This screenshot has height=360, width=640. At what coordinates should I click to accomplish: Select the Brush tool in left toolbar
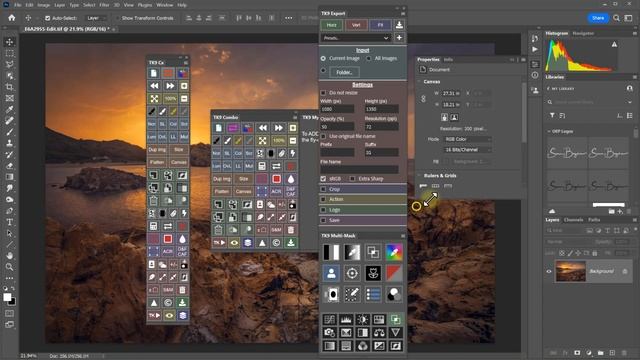click(x=9, y=132)
